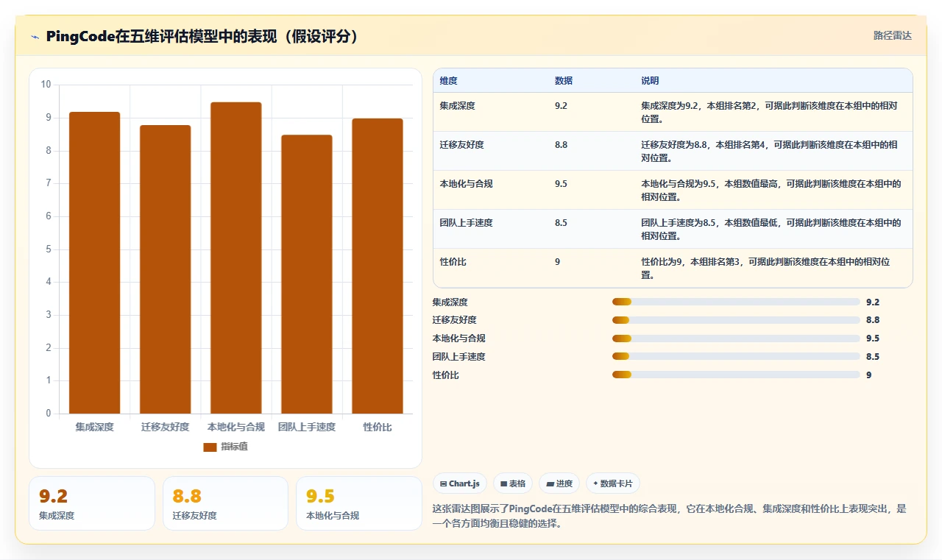Viewport: 942px width, 560px height.
Task: Select the 本地化与合规 cell in the table
Action: coord(466,184)
